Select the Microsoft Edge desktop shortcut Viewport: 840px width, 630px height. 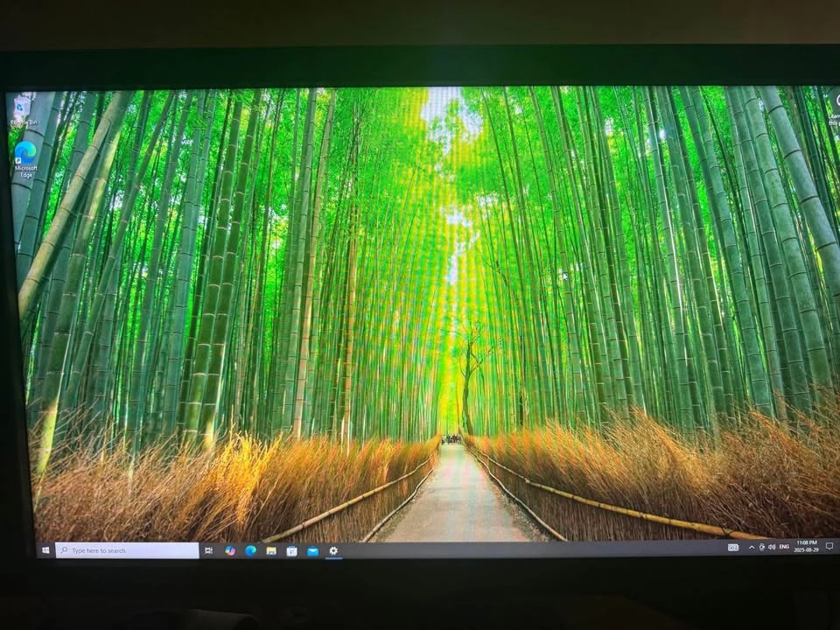click(x=25, y=157)
